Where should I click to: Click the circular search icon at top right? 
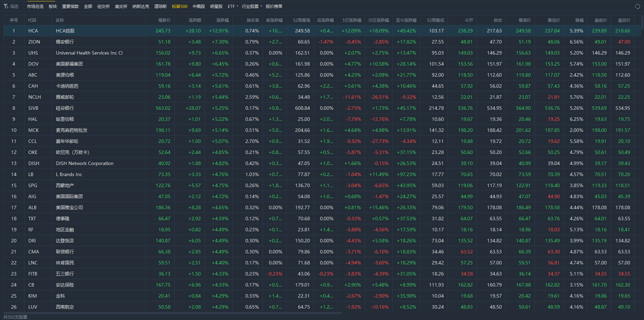(637, 6)
